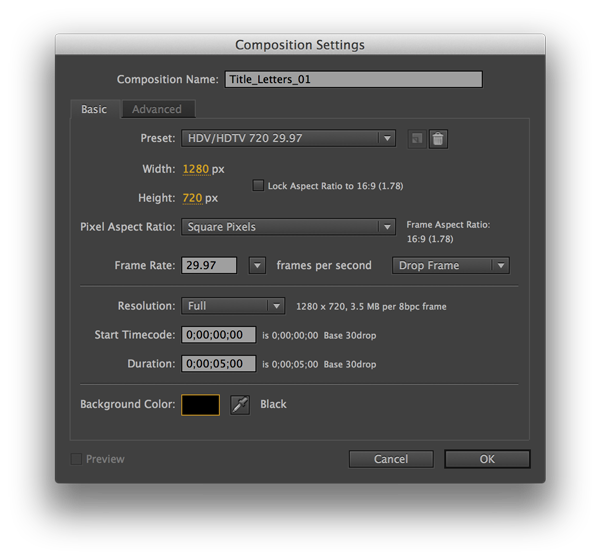
Task: Click the Cancel button
Action: pos(391,459)
